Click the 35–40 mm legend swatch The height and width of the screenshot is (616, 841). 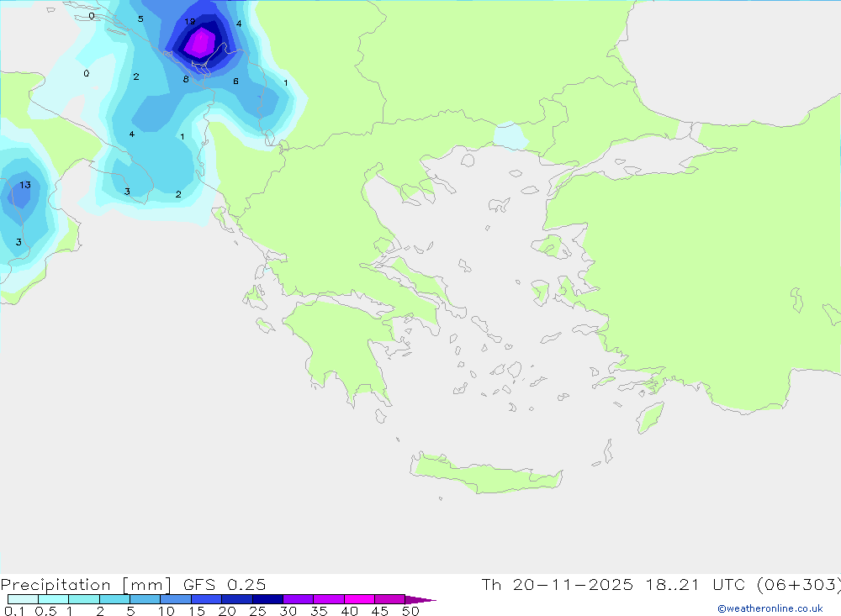[329, 599]
